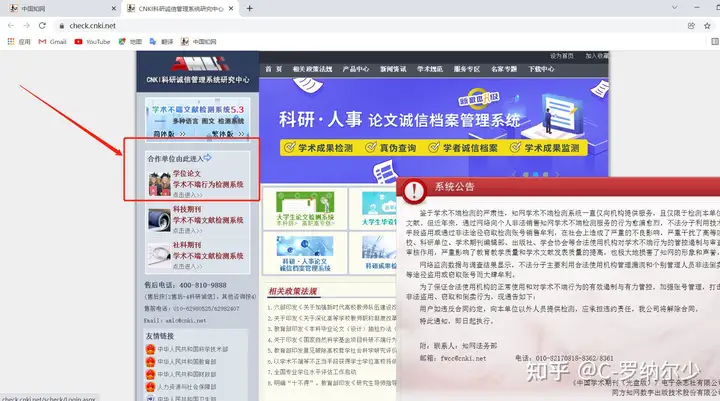The height and width of the screenshot is (401, 720).
Task: Open the 中国知网 bookmark in bookmarks bar
Action: click(198, 41)
